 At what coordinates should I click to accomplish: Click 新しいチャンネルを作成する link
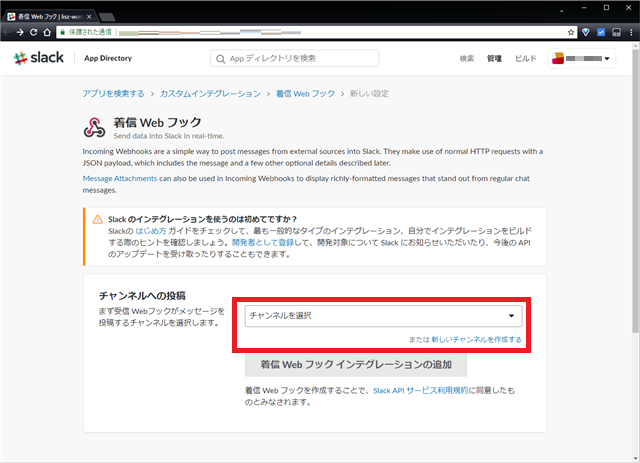point(476,340)
